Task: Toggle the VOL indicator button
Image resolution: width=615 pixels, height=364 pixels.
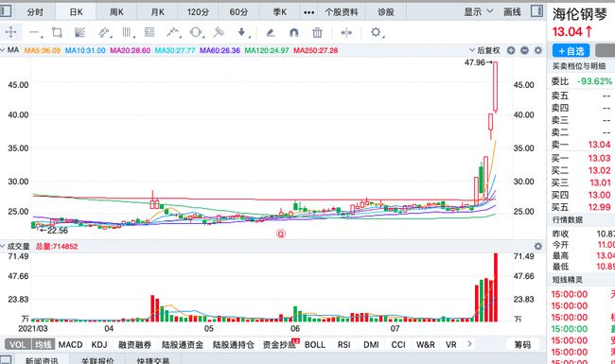Action: 18,345
